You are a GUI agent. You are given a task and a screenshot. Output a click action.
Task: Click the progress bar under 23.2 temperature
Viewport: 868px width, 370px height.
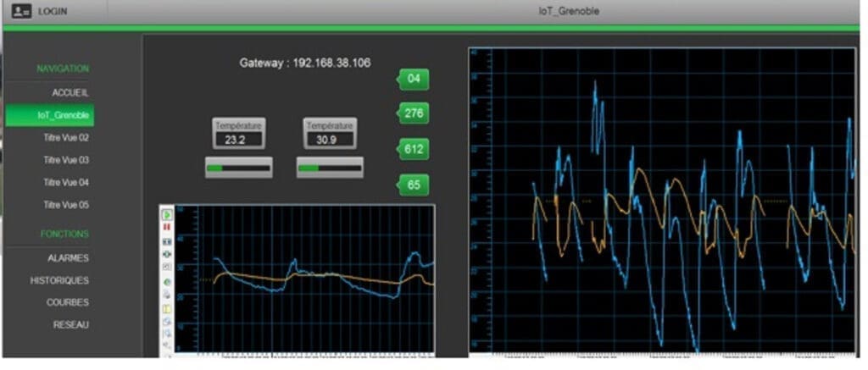[x=238, y=168]
